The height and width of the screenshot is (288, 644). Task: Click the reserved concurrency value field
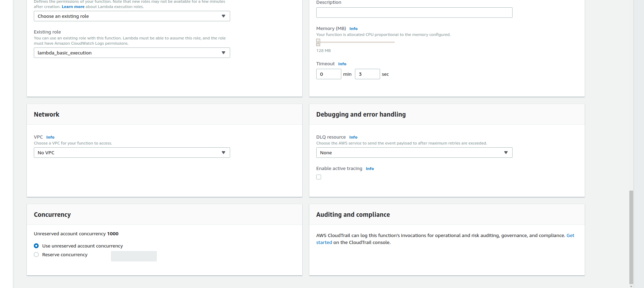click(x=134, y=256)
